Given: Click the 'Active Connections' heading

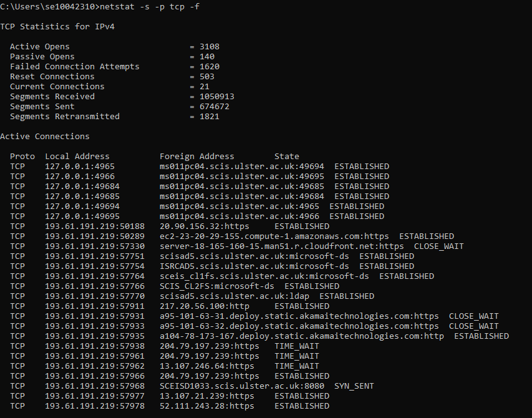Looking at the screenshot, I should (45, 137).
